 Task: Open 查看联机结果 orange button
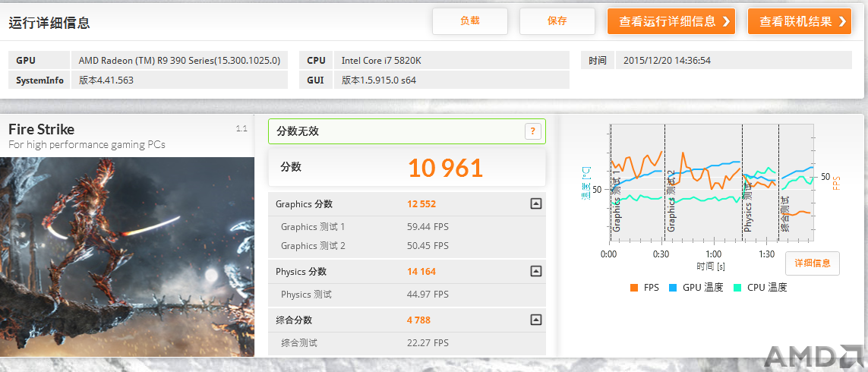800,21
